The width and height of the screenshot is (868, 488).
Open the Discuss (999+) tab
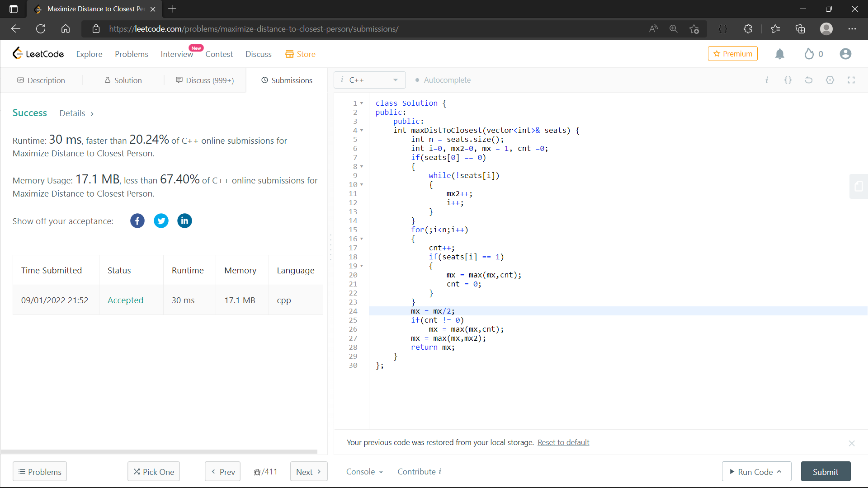(x=205, y=80)
